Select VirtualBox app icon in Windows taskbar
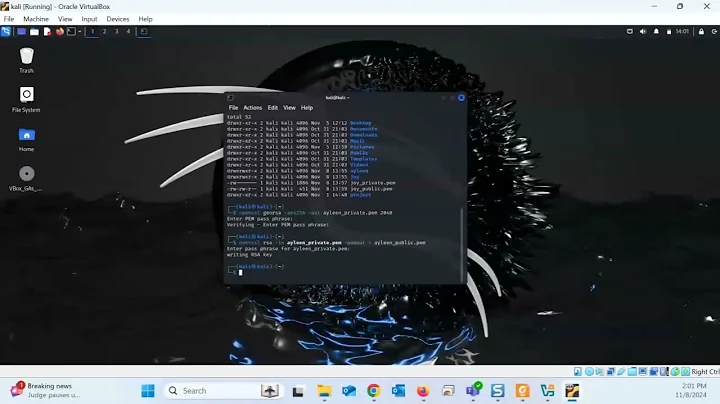 [x=572, y=391]
